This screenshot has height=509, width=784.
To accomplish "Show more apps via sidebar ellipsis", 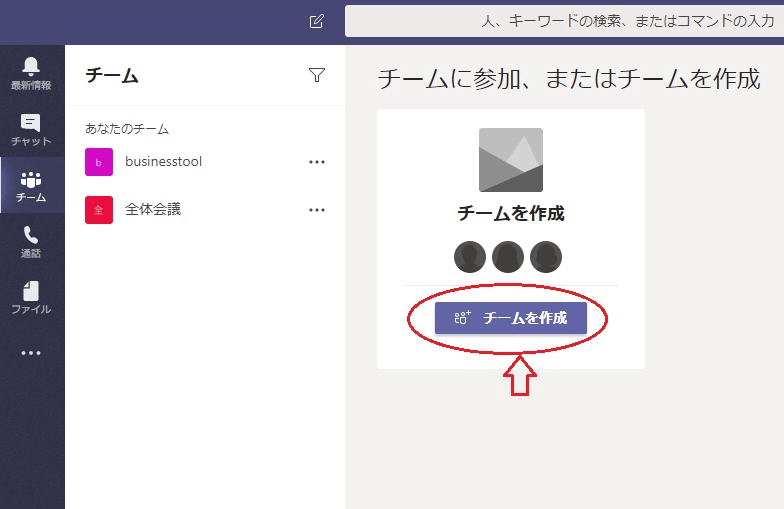I will point(31,353).
